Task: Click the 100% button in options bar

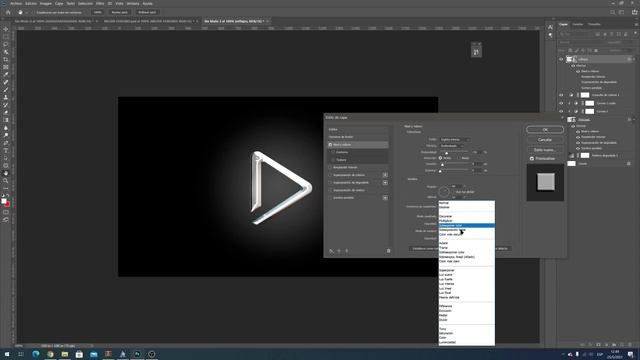Action: click(98, 12)
